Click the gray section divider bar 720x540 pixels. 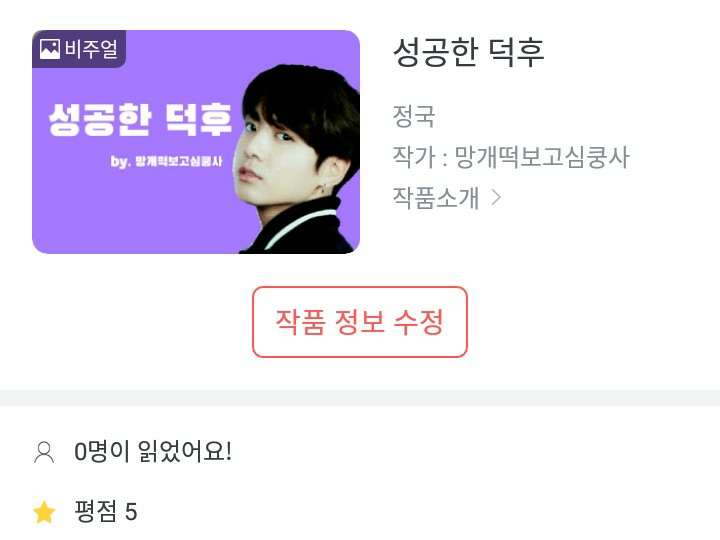tap(360, 398)
